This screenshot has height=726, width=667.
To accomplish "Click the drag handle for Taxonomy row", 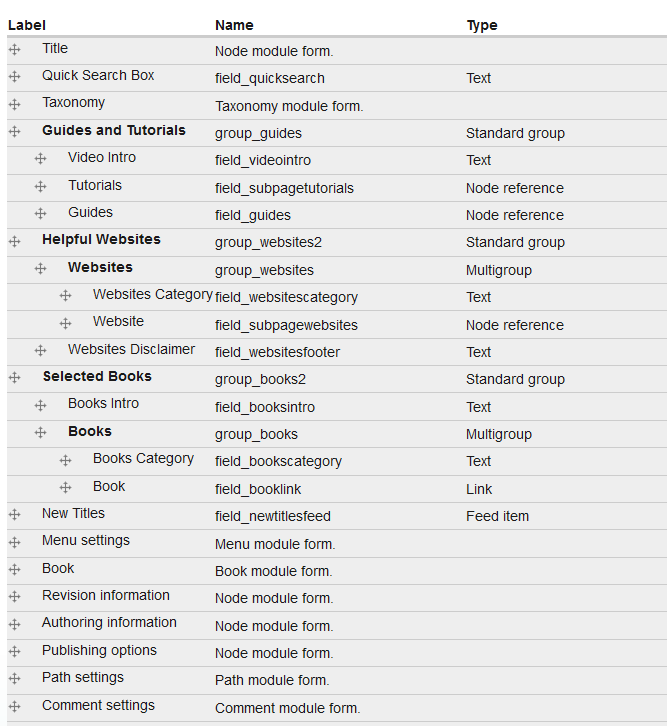I will pos(14,104).
